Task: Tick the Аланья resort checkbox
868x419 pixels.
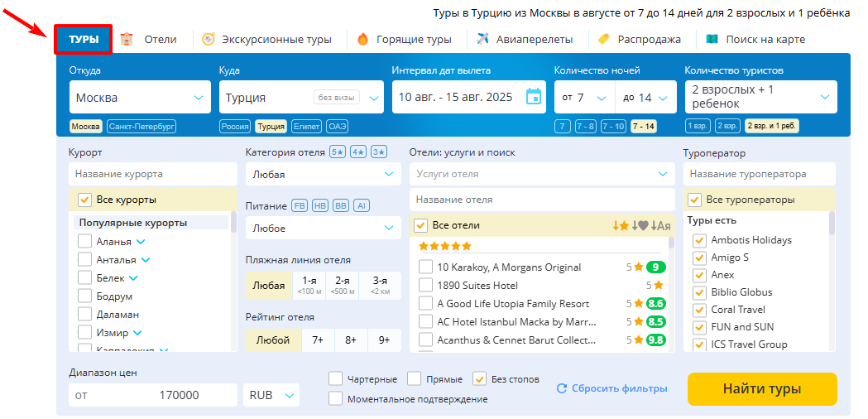Action: (x=84, y=242)
